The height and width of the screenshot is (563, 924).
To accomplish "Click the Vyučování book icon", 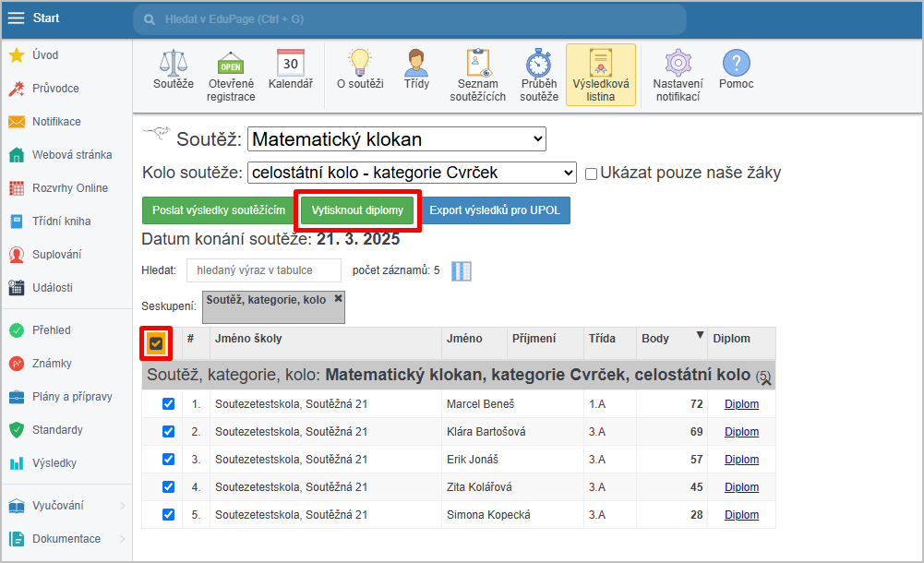I will pyautogui.click(x=17, y=506).
